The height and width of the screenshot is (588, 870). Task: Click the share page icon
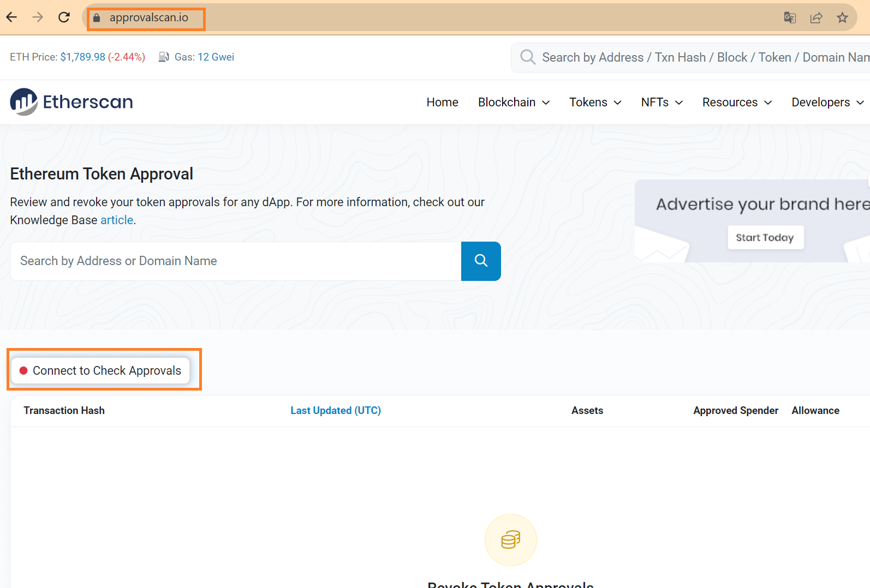(816, 17)
